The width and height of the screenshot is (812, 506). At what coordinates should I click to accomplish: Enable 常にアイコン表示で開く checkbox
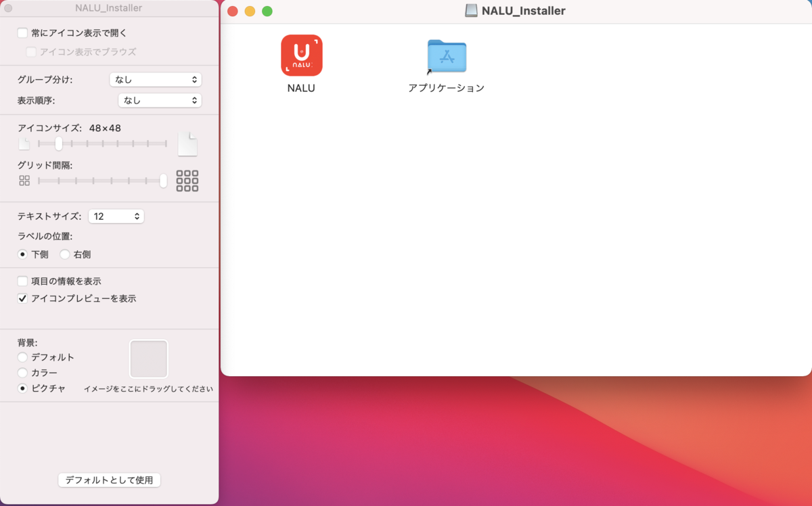pyautogui.click(x=22, y=32)
